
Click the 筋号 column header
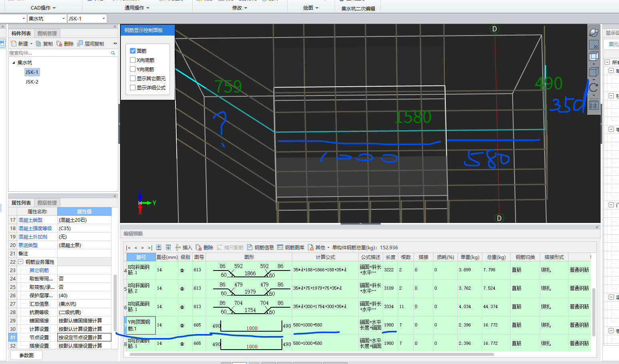pos(141,257)
